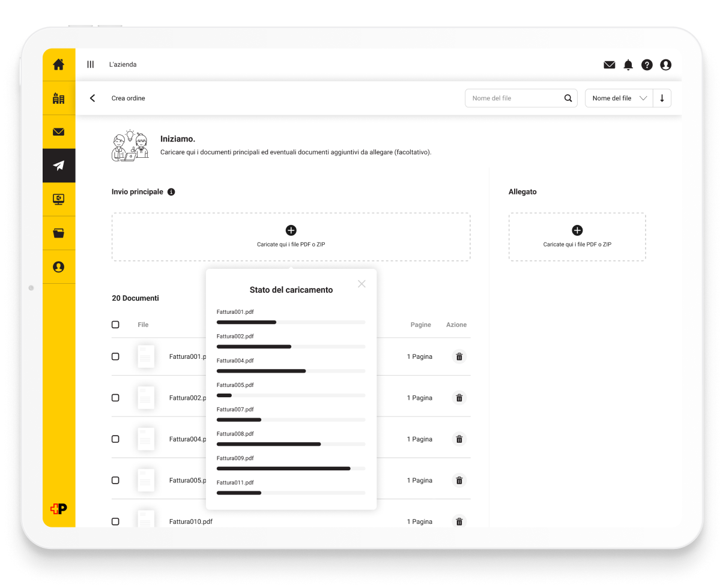The image size is (723, 588).
Task: Open the company building sidebar icon
Action: 58,98
